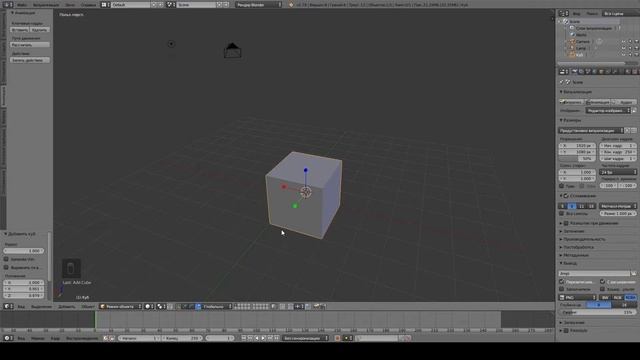This screenshot has height=360, width=640.
Task: Open the Properties editor type selector icon
Action: pyautogui.click(x=564, y=71)
